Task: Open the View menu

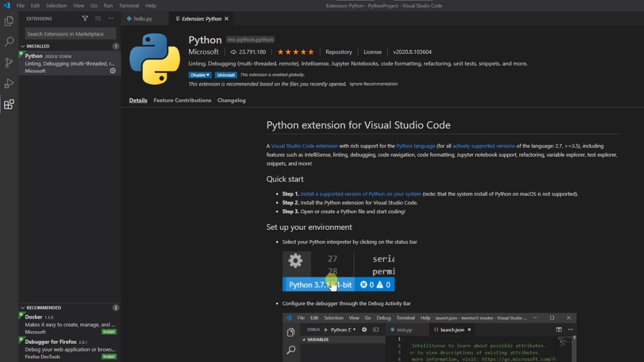Action: pos(78,6)
